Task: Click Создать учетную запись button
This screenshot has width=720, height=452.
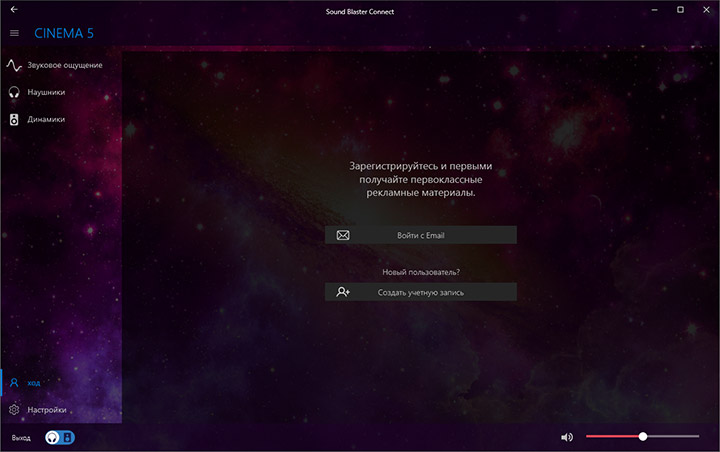Action: pos(421,292)
